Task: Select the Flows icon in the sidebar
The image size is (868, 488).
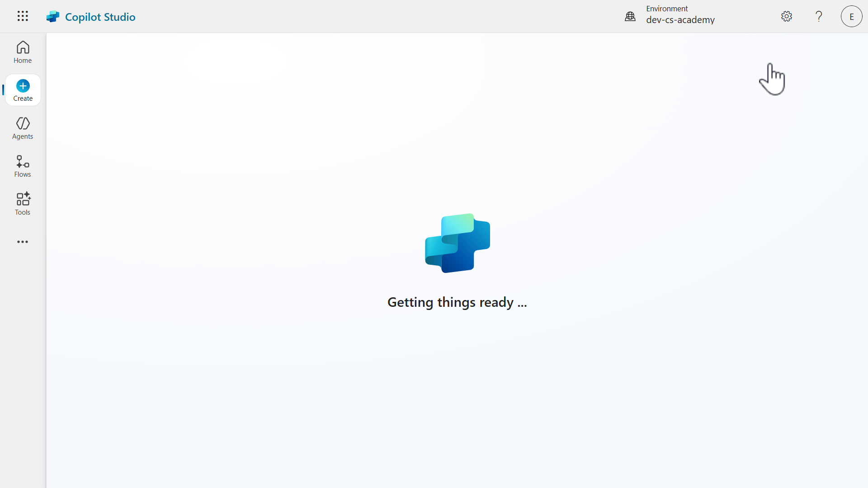Action: tap(22, 161)
